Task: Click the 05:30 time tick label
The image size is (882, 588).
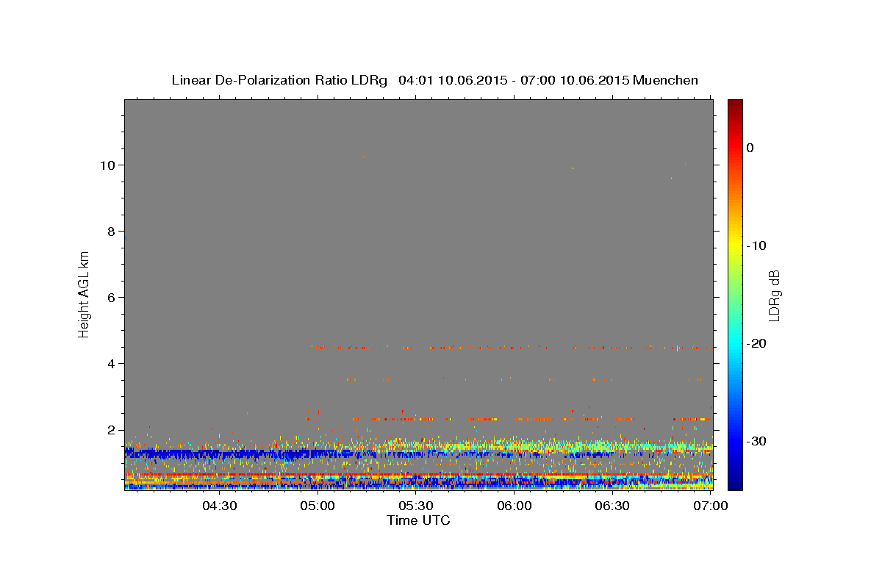Action: (416, 506)
